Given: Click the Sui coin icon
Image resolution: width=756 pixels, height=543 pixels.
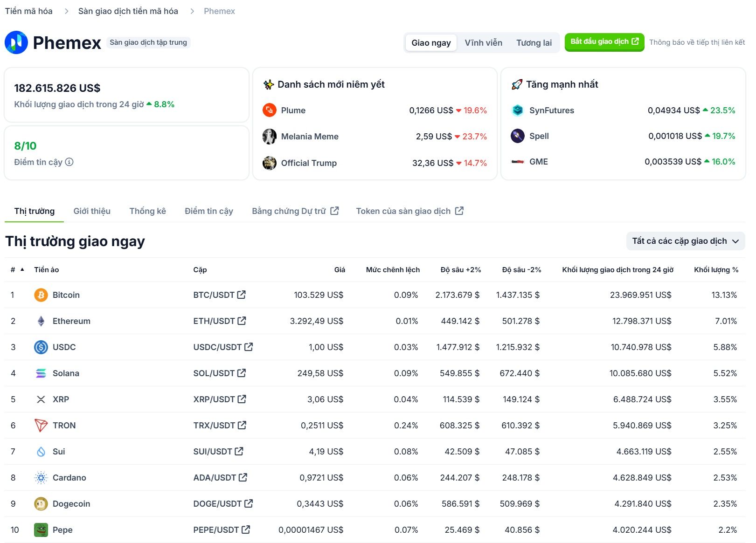Looking at the screenshot, I should tap(41, 452).
